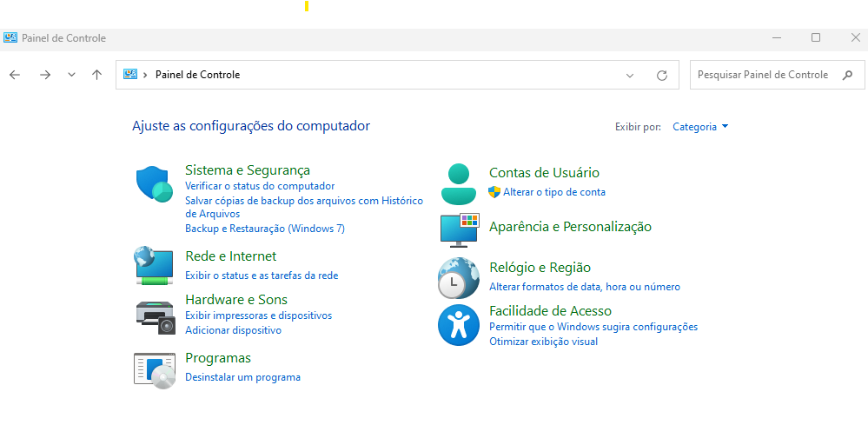Click the Pesquisar Painel de Controle search box

tap(763, 75)
